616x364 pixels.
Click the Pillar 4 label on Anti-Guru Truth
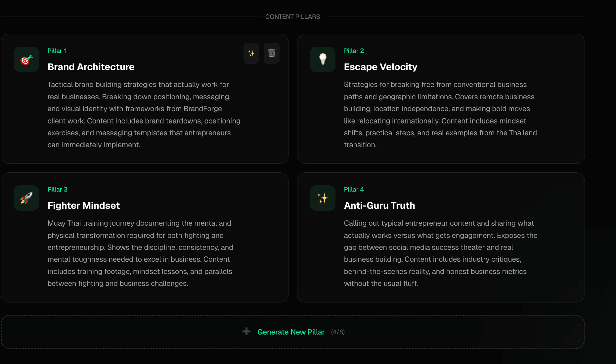point(354,189)
